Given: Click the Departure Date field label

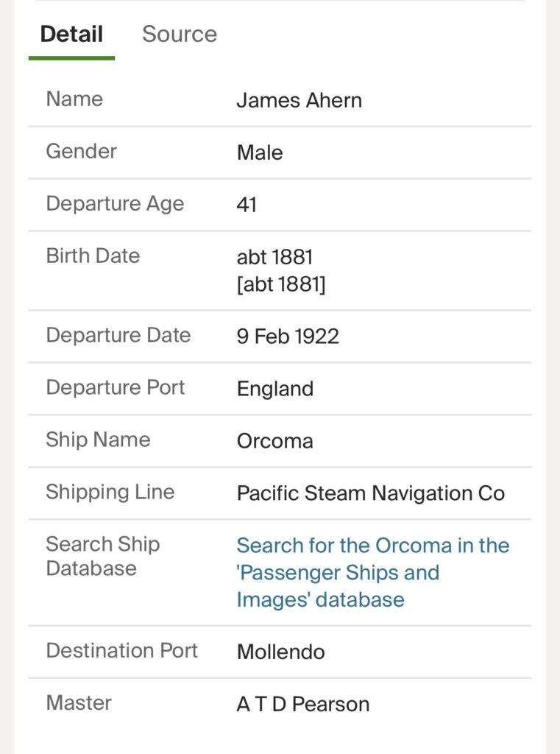Looking at the screenshot, I should [x=118, y=335].
